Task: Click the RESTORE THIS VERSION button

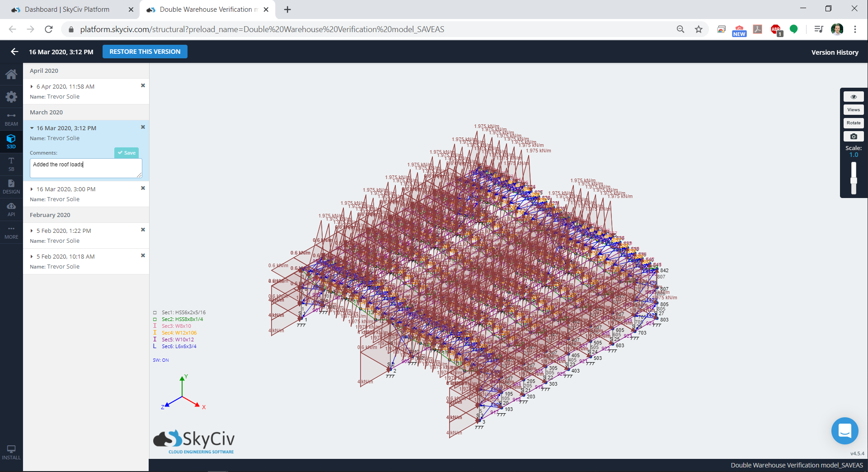Action: pyautogui.click(x=145, y=52)
